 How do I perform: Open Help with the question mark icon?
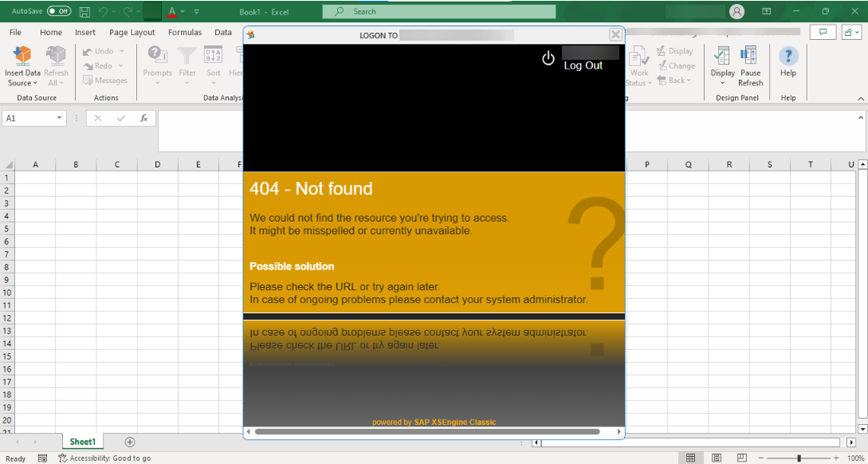pos(788,56)
